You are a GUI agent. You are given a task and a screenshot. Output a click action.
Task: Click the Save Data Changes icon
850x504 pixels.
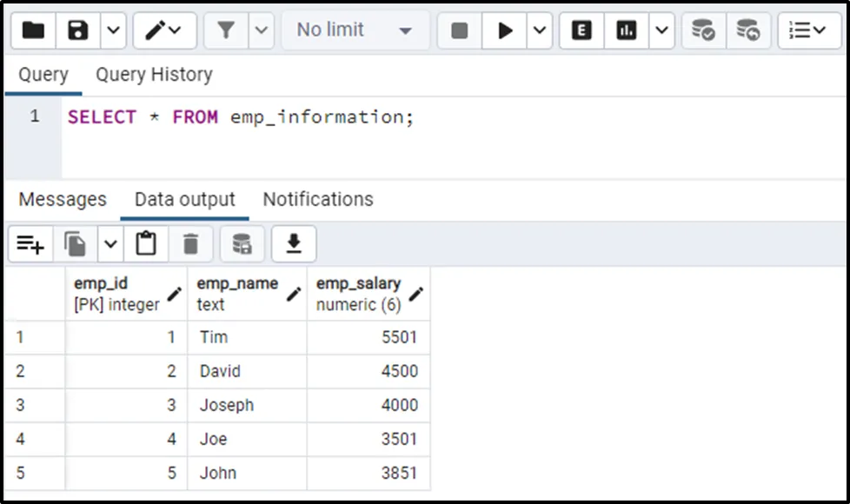(242, 244)
